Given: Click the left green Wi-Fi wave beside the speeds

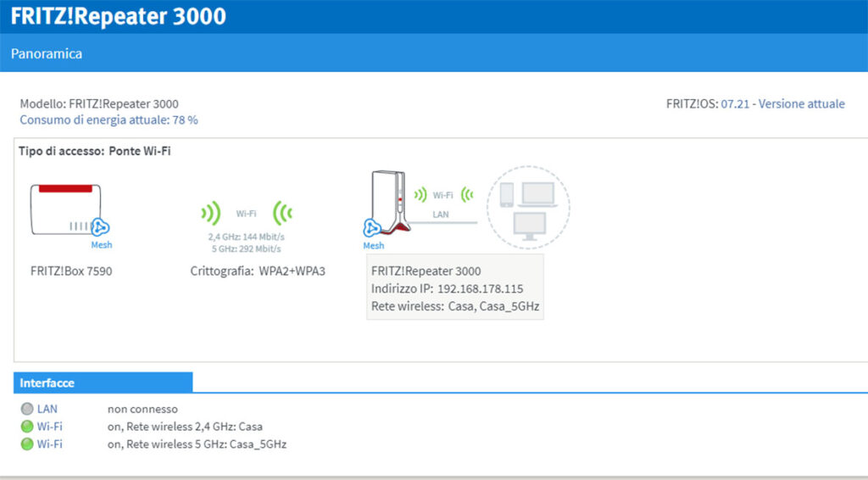Looking at the screenshot, I should coord(210,213).
